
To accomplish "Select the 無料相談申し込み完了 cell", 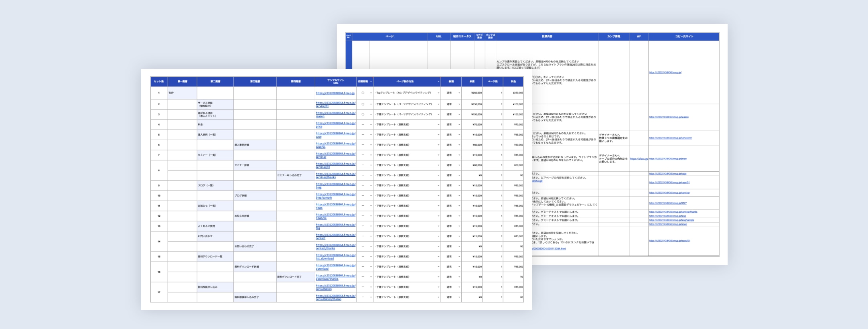I will click(255, 297).
